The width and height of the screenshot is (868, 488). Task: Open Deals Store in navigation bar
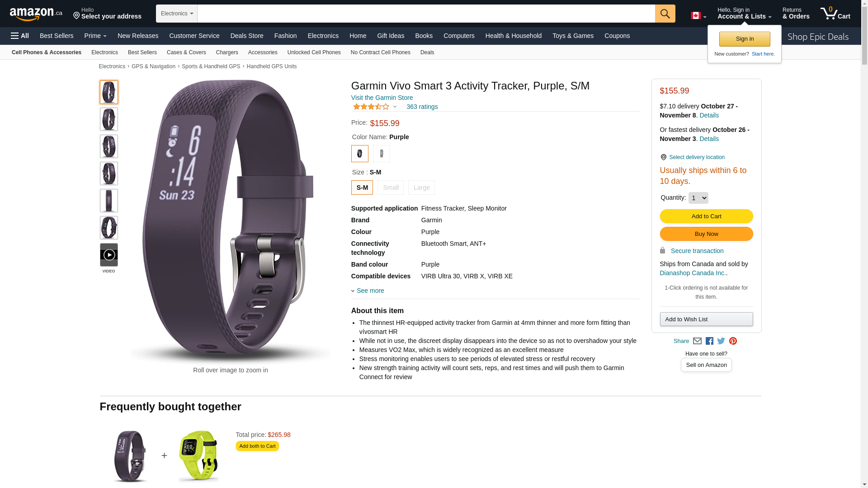click(247, 36)
